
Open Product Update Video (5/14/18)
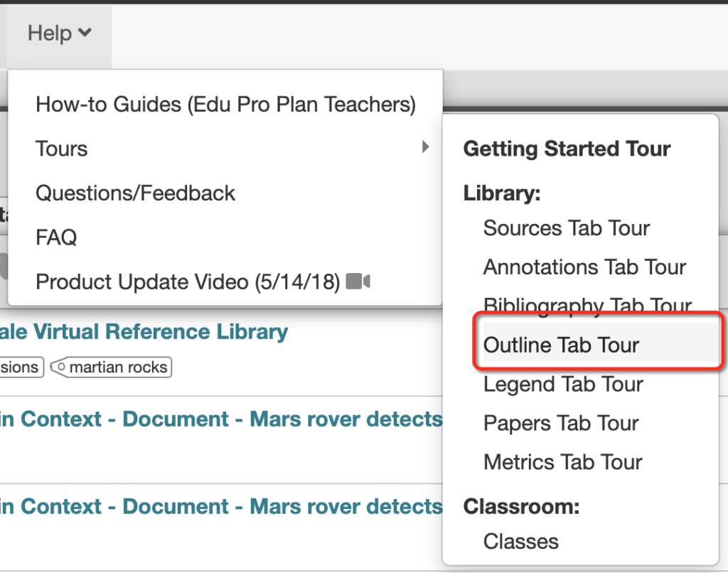pyautogui.click(x=225, y=282)
